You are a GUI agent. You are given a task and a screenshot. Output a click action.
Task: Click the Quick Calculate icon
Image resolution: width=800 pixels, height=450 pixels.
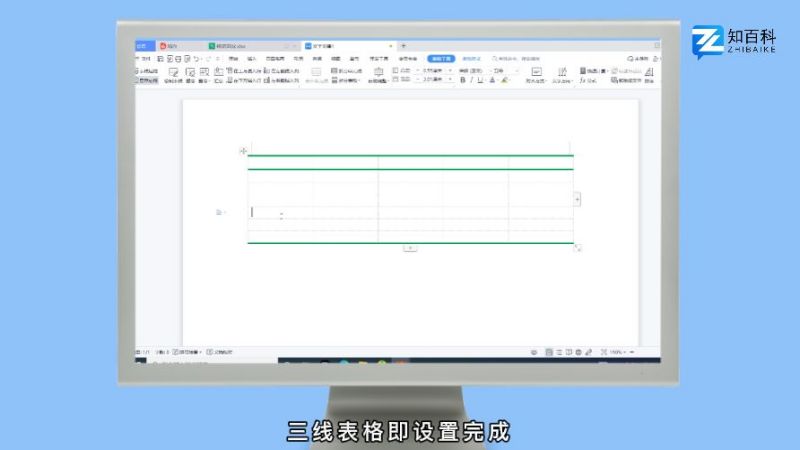coord(593,71)
